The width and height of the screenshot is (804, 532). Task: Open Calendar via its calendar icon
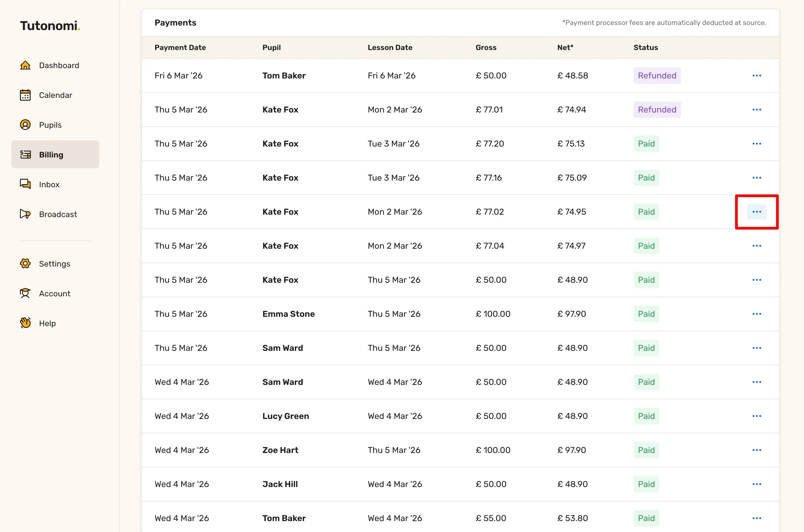pos(25,95)
